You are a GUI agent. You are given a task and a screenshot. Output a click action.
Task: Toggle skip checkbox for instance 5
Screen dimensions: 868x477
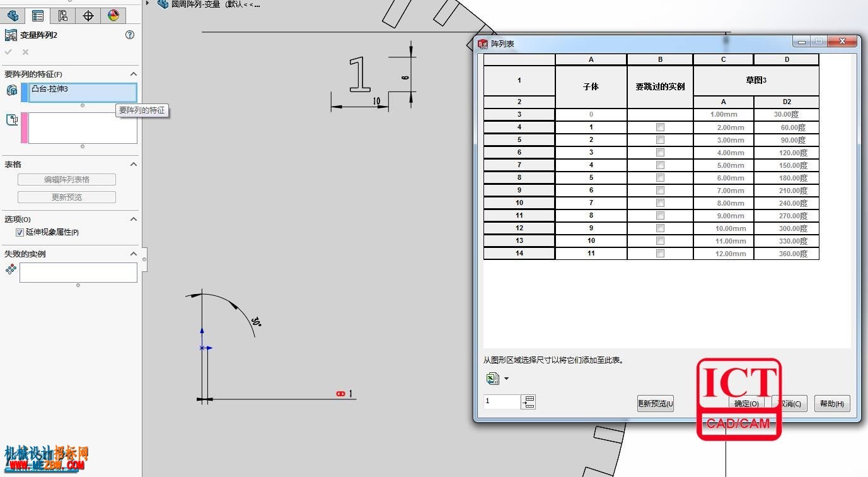pos(660,178)
